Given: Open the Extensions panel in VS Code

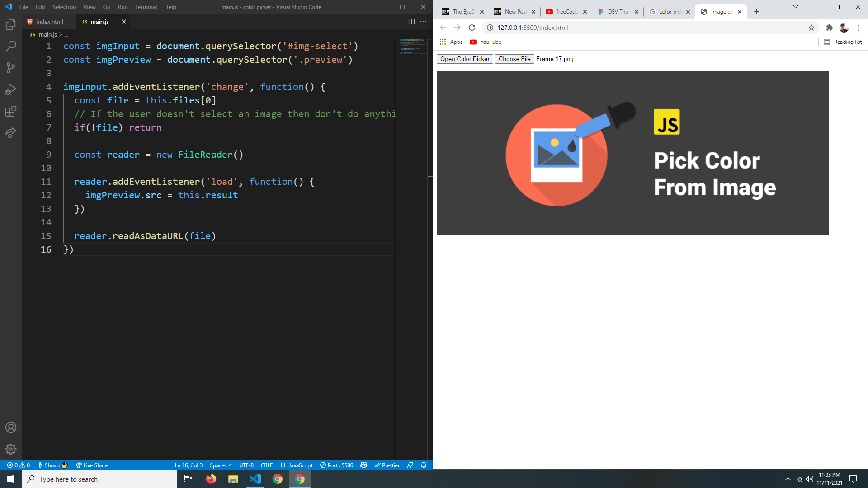Looking at the screenshot, I should pyautogui.click(x=11, y=111).
